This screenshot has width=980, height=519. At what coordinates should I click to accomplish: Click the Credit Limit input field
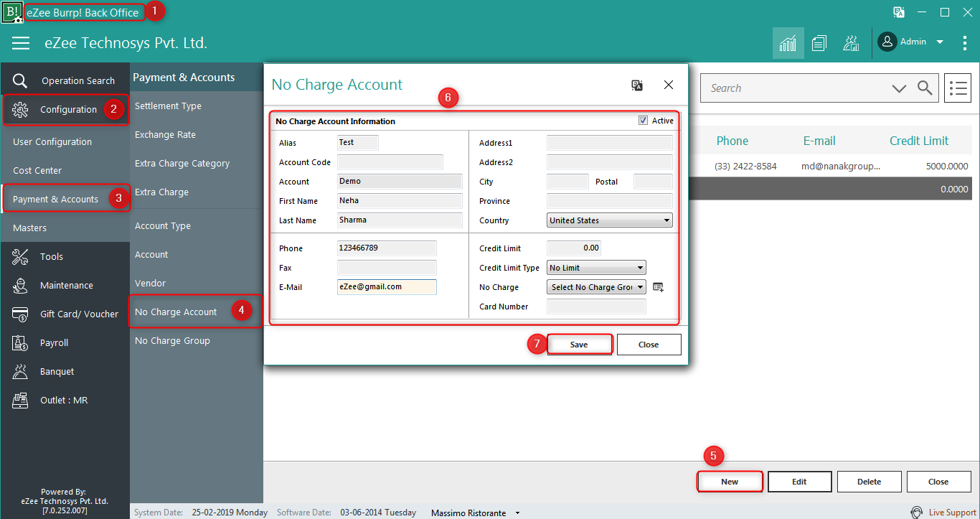coord(573,248)
